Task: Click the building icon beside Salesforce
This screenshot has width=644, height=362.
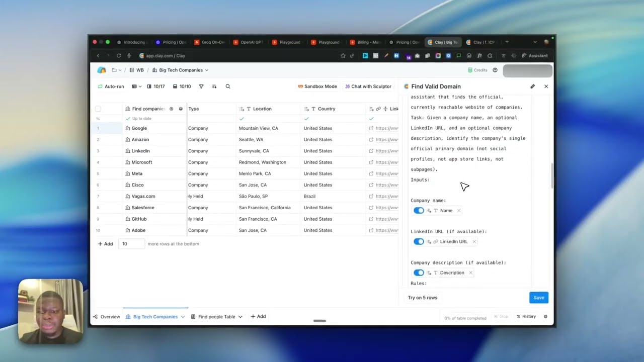Action: 128,208
